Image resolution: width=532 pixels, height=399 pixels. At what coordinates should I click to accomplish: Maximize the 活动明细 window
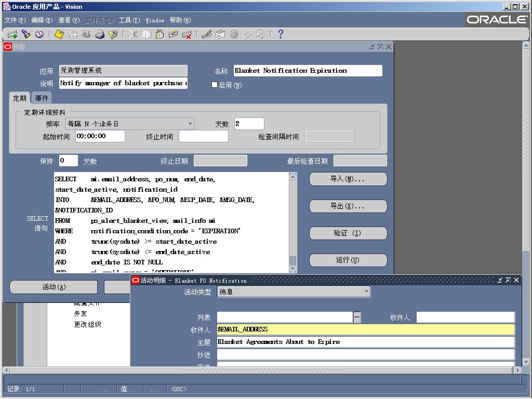(508, 280)
